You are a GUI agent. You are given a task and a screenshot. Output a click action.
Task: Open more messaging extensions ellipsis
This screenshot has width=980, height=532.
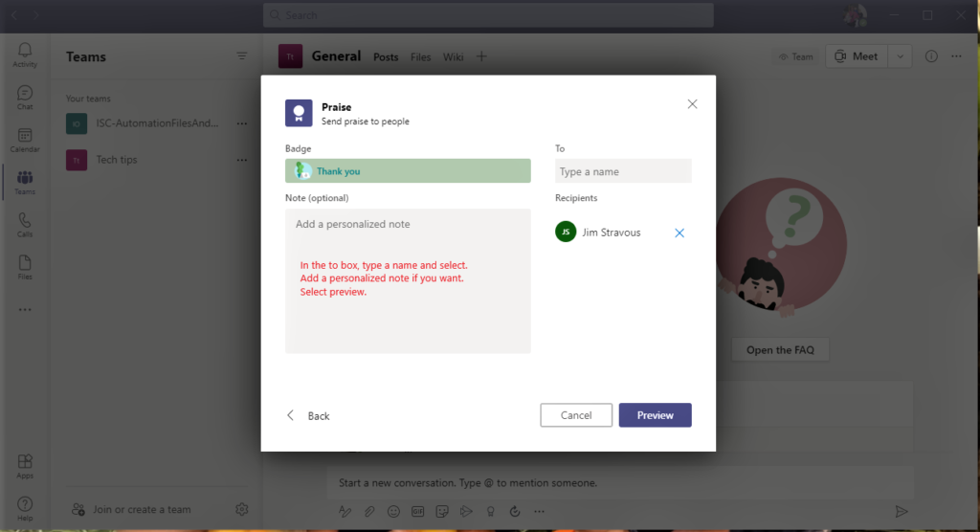coord(539,511)
